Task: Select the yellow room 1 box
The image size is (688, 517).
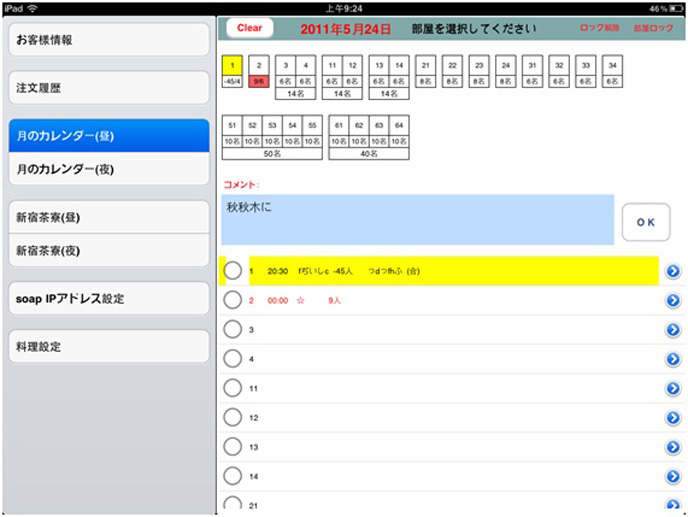Action: [x=232, y=64]
